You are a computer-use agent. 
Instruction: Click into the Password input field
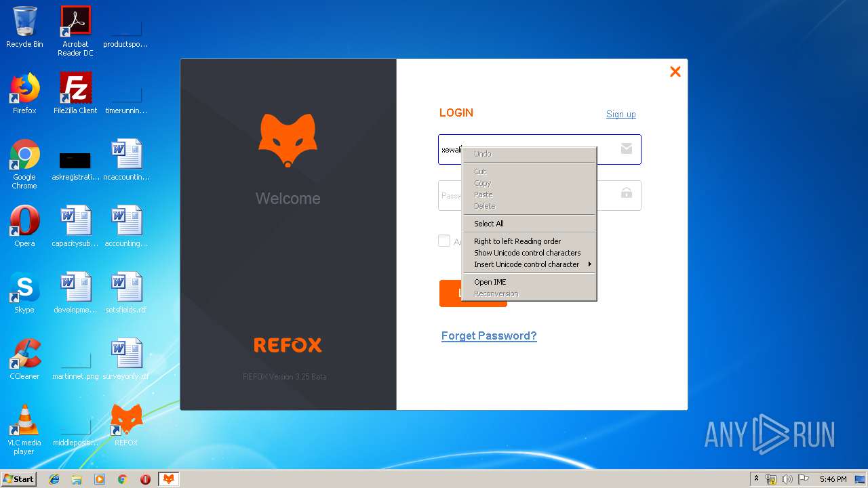[x=539, y=195]
